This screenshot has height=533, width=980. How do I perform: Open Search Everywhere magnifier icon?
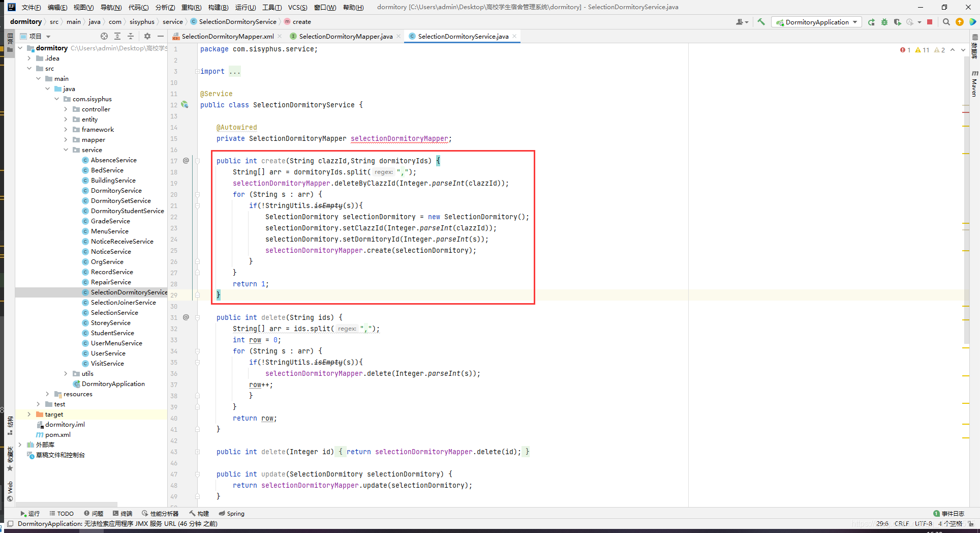946,22
